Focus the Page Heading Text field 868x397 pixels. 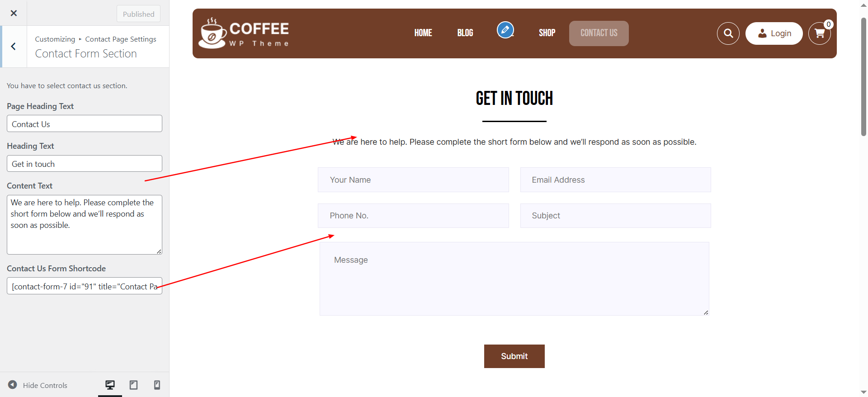85,124
